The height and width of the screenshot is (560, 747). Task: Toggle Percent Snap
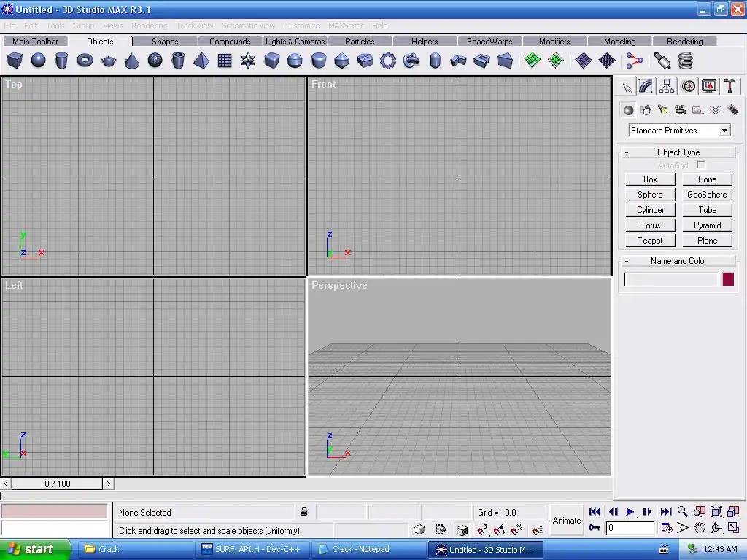pyautogui.click(x=517, y=529)
